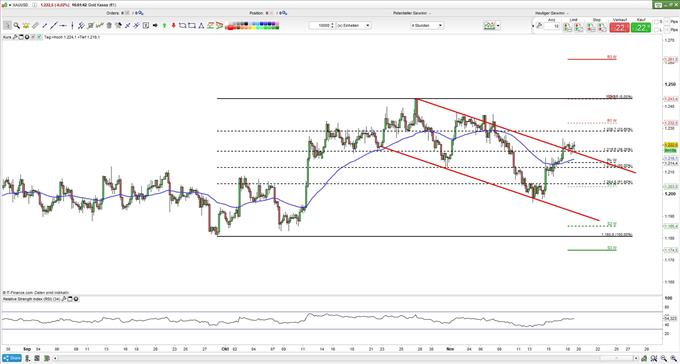680x364 pixels.
Task: Open order panel wrench settings
Action: coord(539,25)
